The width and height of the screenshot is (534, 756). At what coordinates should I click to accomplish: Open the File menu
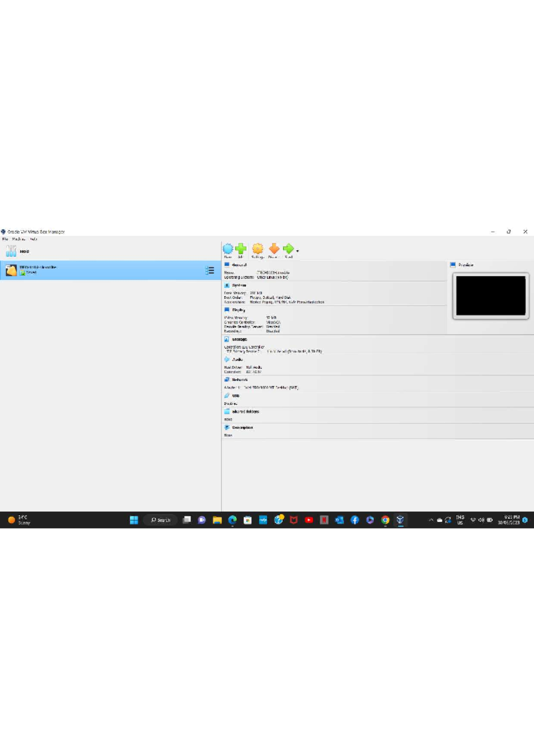5,239
